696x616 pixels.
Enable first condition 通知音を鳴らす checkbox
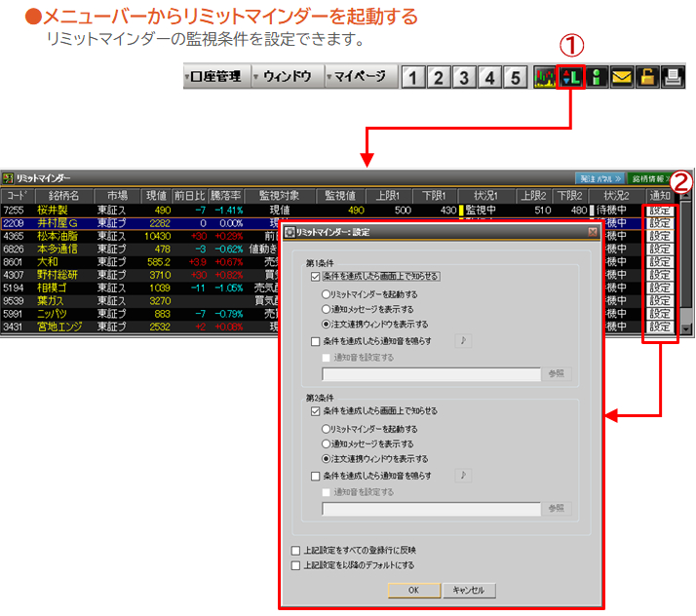coord(316,341)
